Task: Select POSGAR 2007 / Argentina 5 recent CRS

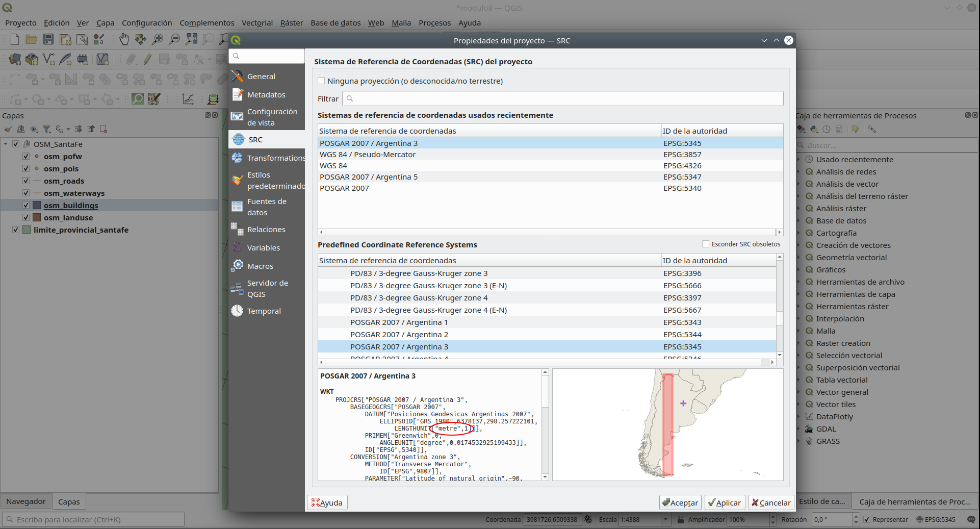Action: 550,177
